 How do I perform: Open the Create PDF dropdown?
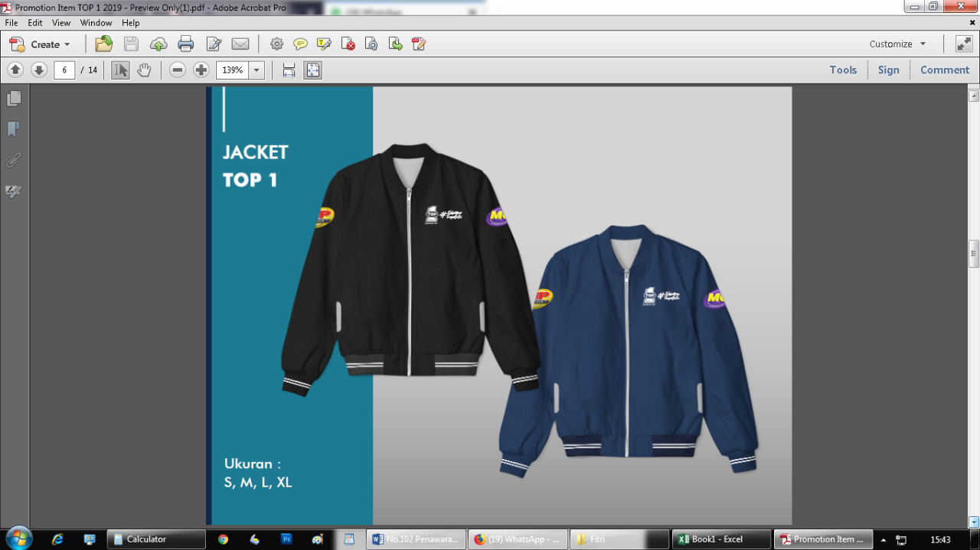point(40,44)
